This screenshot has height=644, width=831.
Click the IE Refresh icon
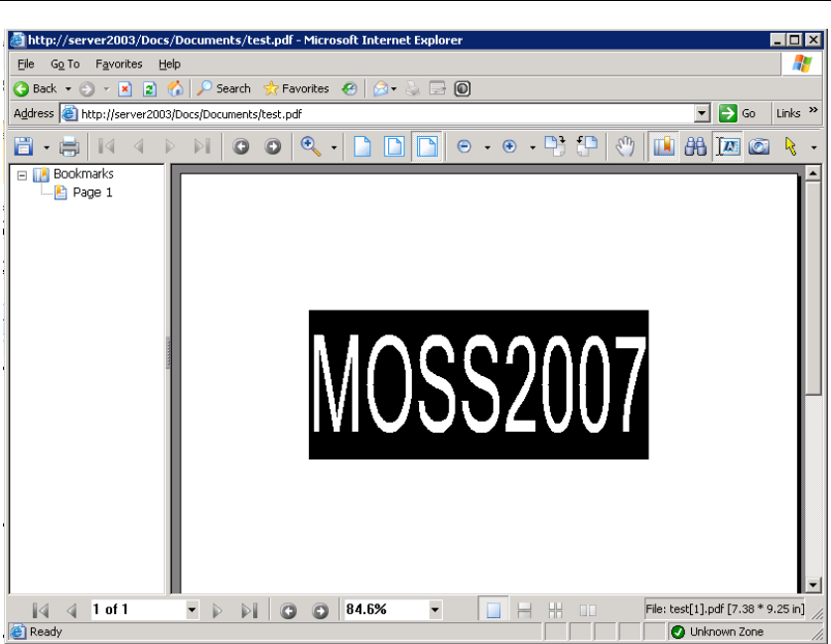click(150, 89)
